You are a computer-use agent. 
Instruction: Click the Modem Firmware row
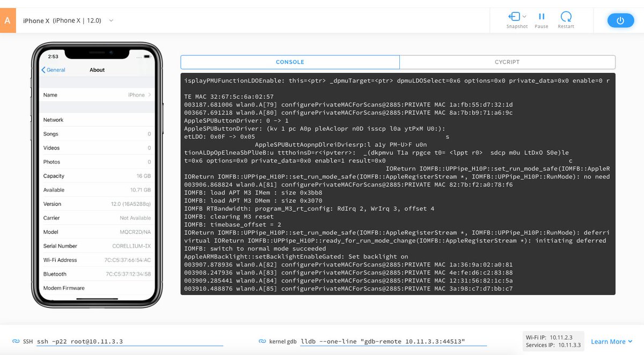97,288
